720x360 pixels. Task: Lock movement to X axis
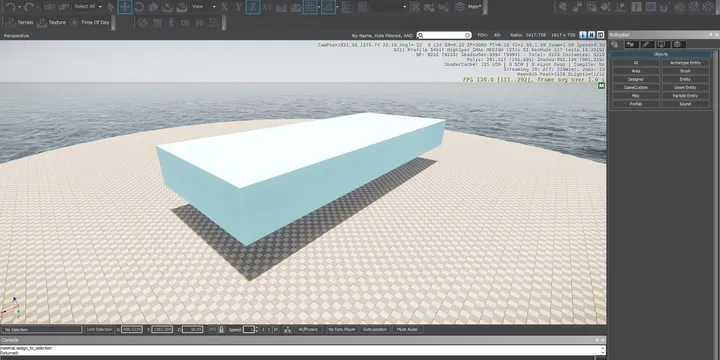pos(225,7)
